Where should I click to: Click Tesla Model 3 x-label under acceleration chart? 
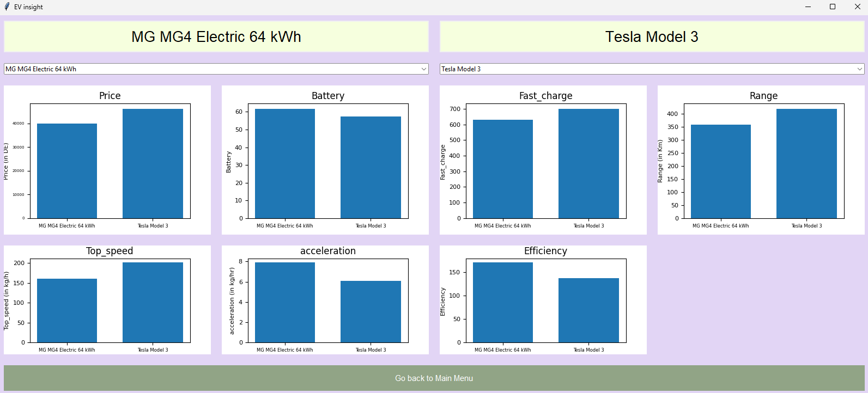pos(371,350)
